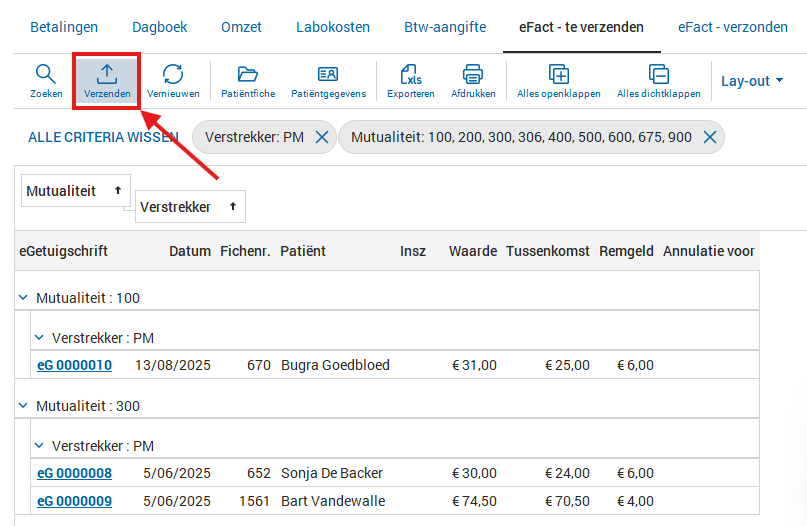807x526 pixels.
Task: Remove the Verstrekker: PM filter chip
Action: (x=321, y=137)
